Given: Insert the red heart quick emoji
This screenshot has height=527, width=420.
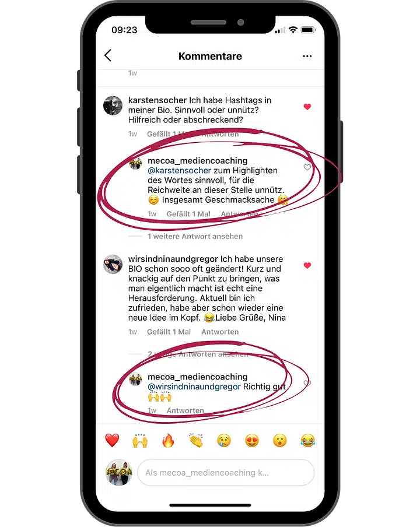Looking at the screenshot, I should (x=112, y=440).
